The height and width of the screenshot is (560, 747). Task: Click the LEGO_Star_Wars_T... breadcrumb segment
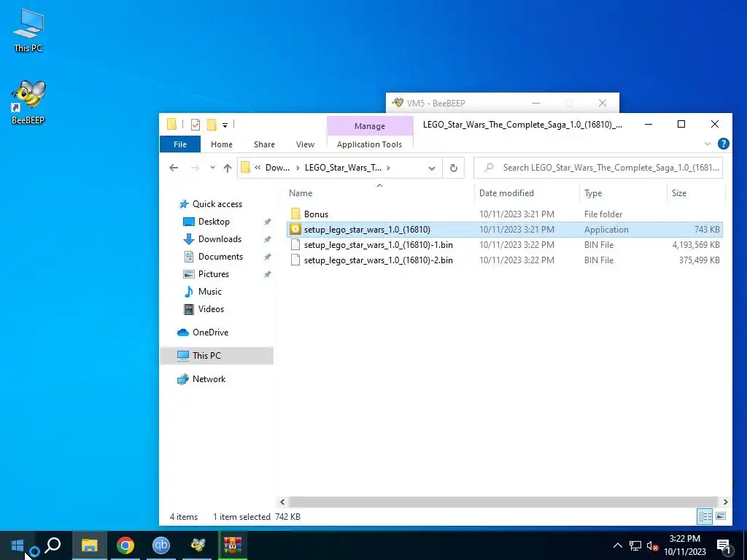pyautogui.click(x=343, y=168)
